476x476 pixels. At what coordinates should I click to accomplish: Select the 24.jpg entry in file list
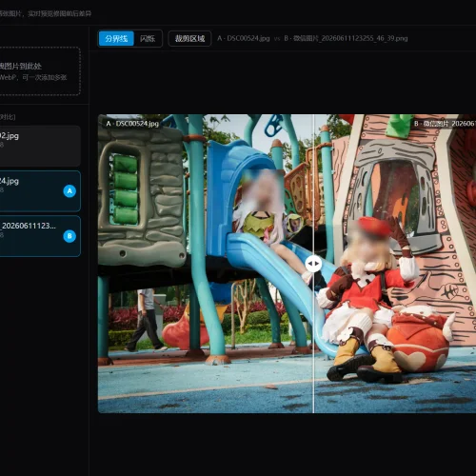[40, 191]
